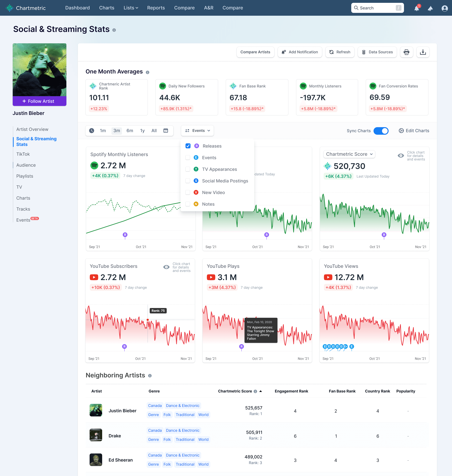Screen dimensions: 452x476
Task: Open the Lists menu dropdown
Action: (131, 8)
